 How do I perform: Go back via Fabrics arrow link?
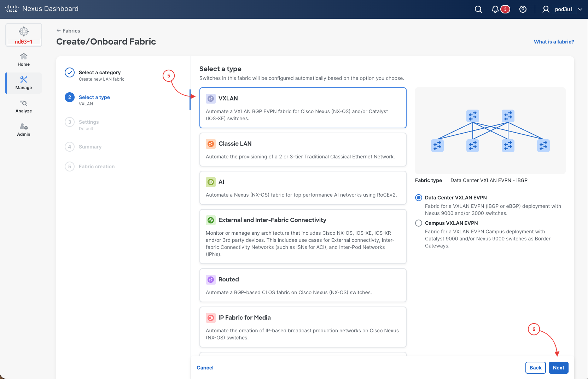[68, 31]
